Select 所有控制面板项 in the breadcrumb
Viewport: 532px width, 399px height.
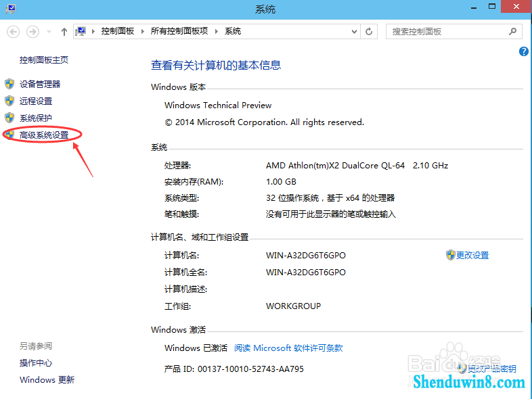[179, 31]
